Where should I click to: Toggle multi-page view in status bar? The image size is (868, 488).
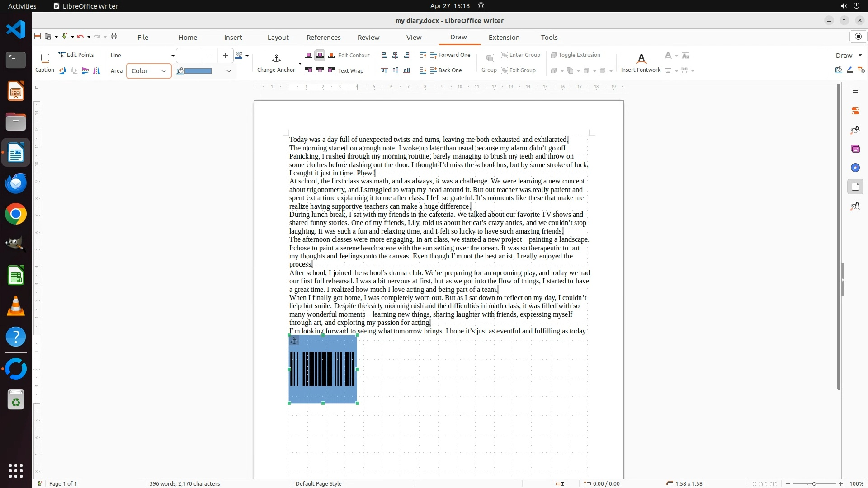point(763,483)
